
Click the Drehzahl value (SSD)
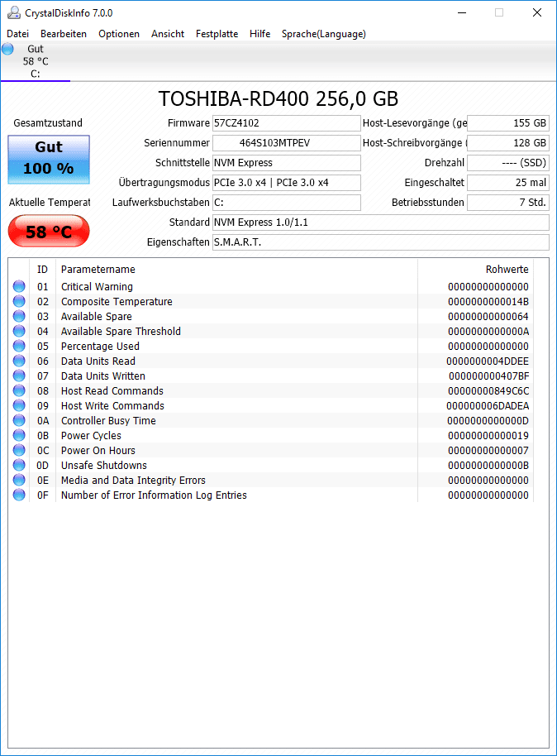pyautogui.click(x=508, y=162)
